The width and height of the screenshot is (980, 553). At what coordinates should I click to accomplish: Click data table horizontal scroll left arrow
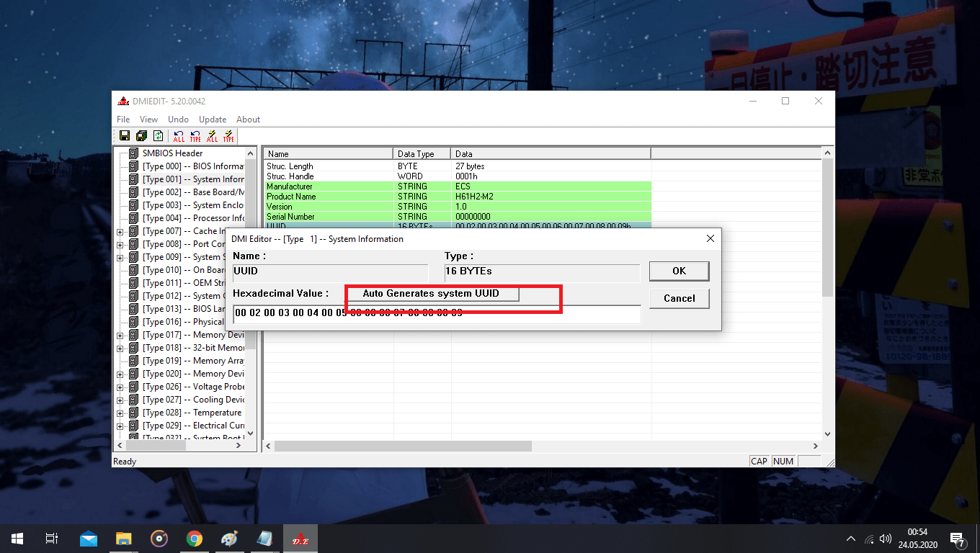269,446
